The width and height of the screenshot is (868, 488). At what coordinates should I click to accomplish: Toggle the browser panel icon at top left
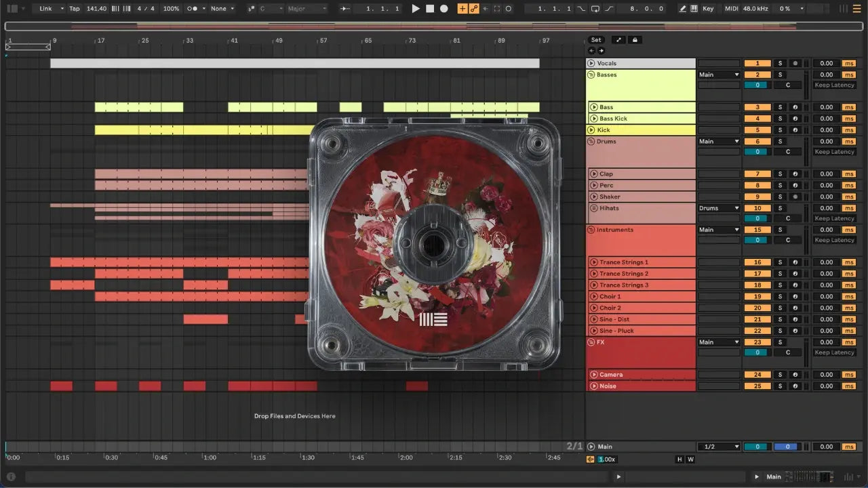pos(12,9)
